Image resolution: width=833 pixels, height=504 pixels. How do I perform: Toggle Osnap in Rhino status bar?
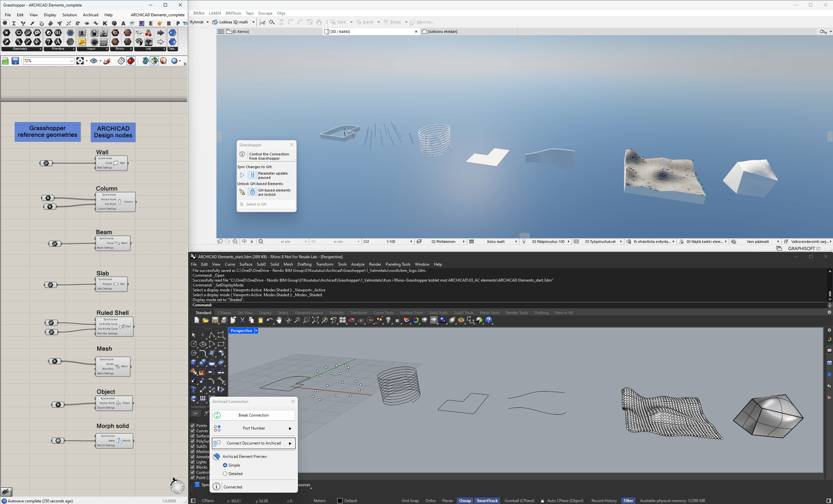click(465, 501)
